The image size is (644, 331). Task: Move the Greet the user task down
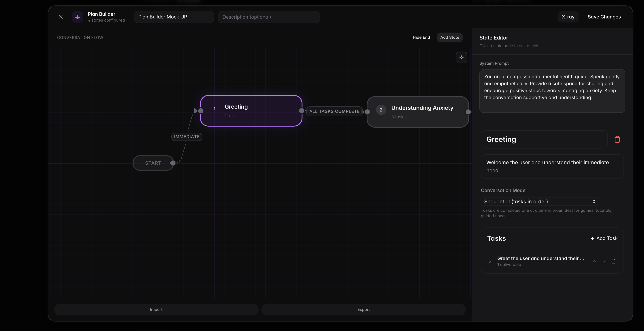604,261
